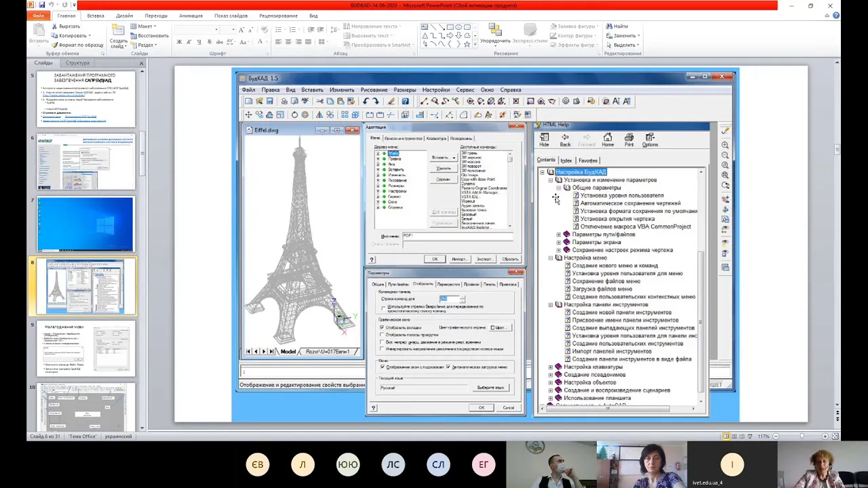Reset slide with Восстановить
Screen dimensions: 868x488
pyautogui.click(x=149, y=36)
